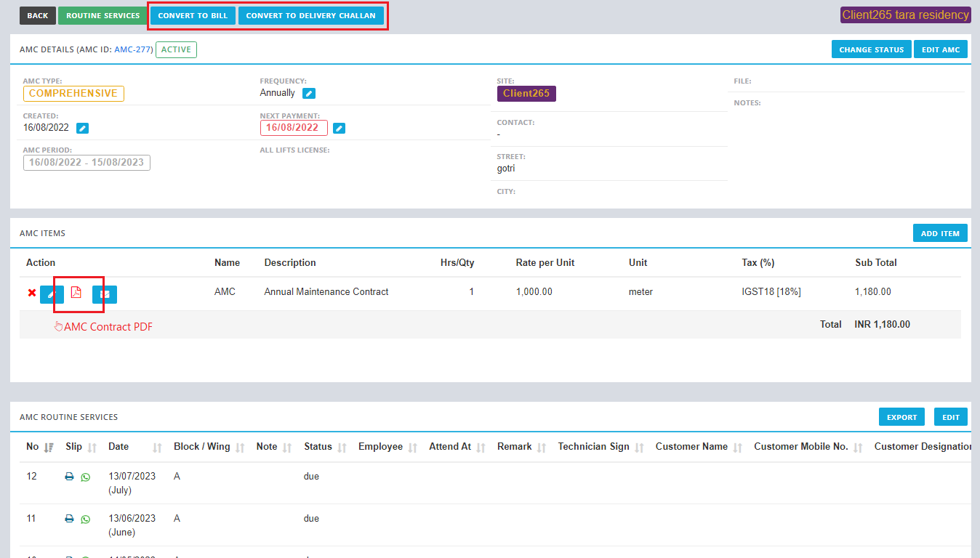Screen dimensions: 980x558
Task: Delete AMC item with red cross
Action: 32,293
